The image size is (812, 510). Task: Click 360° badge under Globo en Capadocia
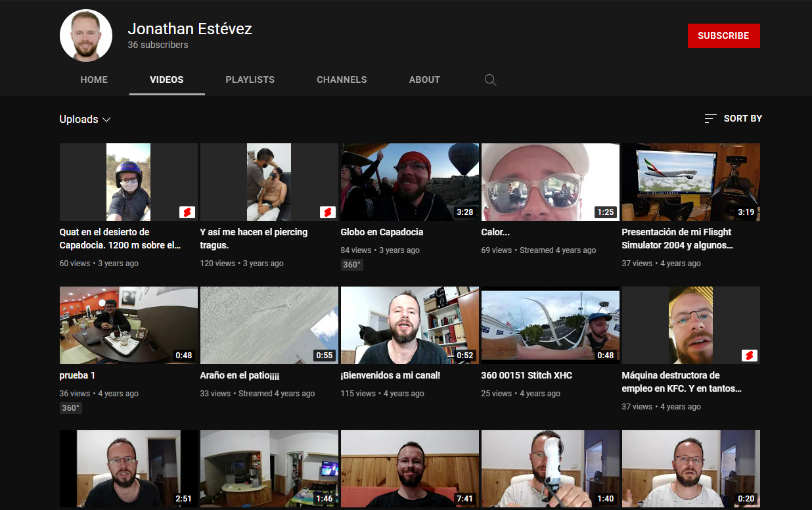click(352, 265)
